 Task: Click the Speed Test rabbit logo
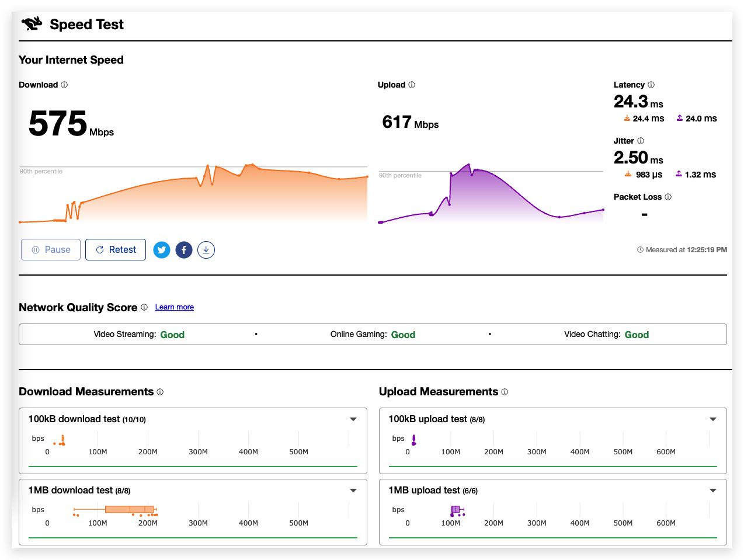pos(32,24)
